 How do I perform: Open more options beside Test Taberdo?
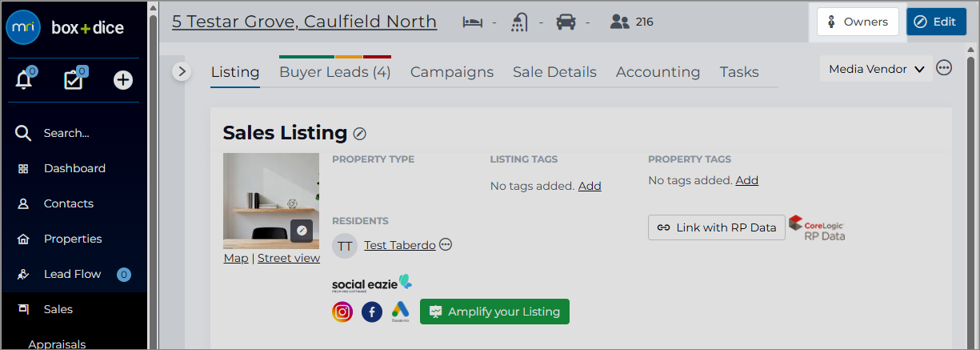(x=446, y=244)
